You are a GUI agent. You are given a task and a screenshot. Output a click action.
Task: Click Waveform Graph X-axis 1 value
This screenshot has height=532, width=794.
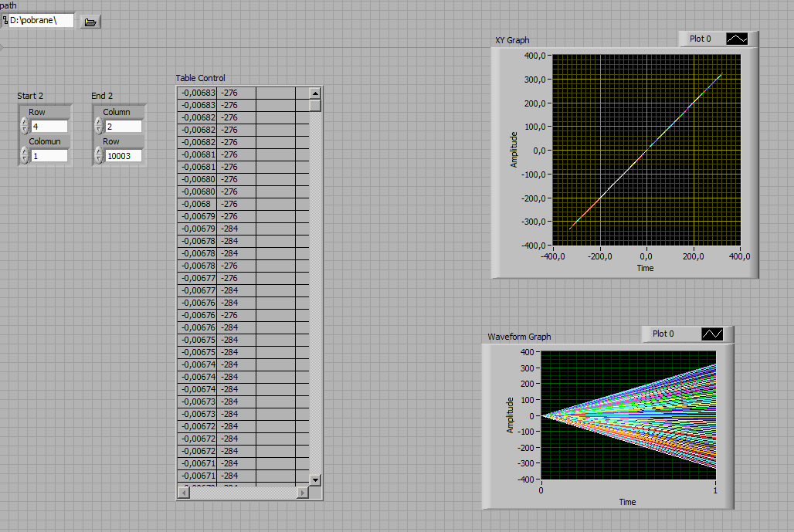point(715,490)
